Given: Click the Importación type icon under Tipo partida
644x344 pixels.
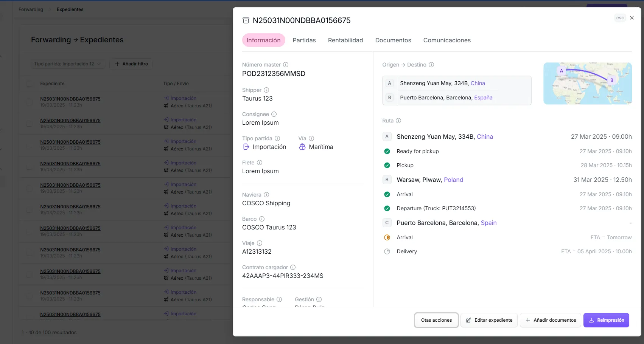Looking at the screenshot, I should pos(246,147).
